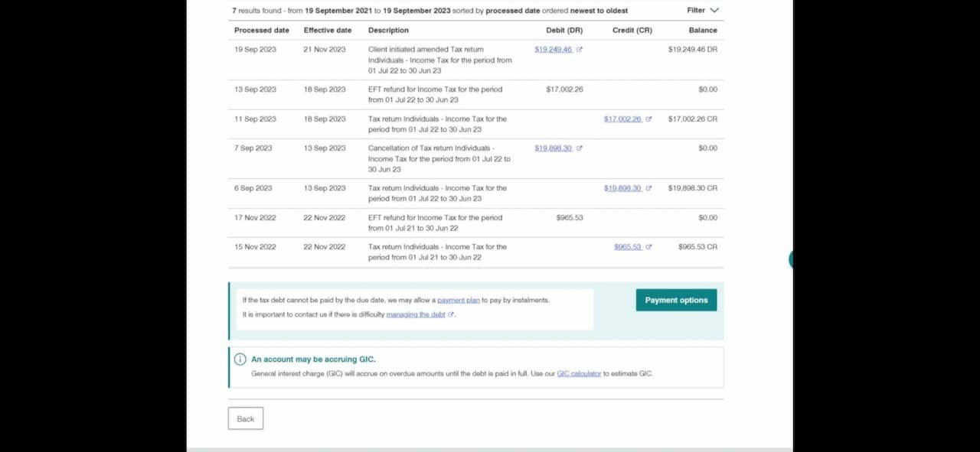Follow the 'payment plan' link

click(x=458, y=301)
